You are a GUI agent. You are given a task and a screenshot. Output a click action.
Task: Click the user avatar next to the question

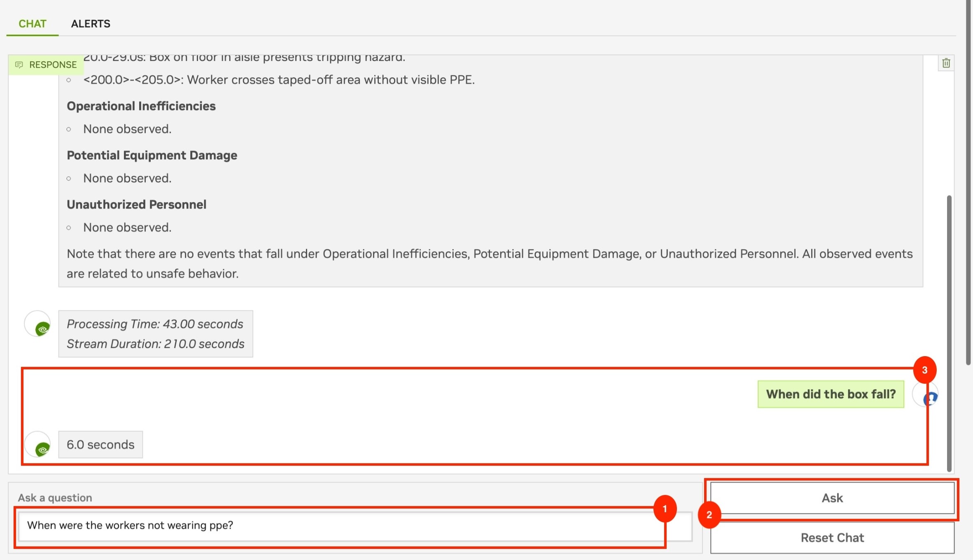925,394
